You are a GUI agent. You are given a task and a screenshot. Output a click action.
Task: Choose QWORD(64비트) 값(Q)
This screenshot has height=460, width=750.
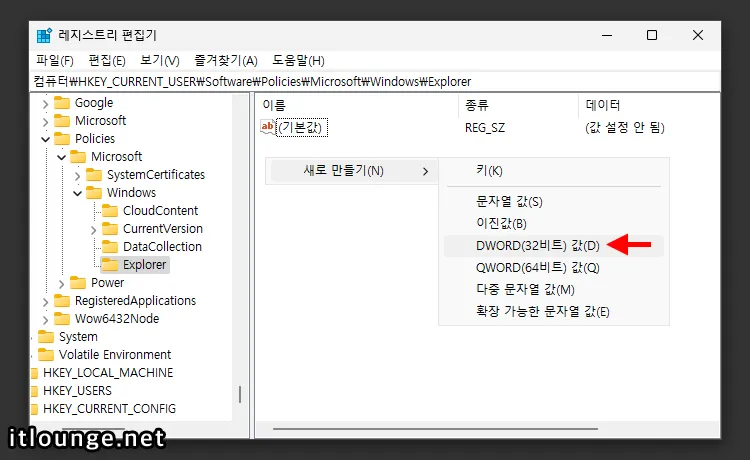coord(554,268)
